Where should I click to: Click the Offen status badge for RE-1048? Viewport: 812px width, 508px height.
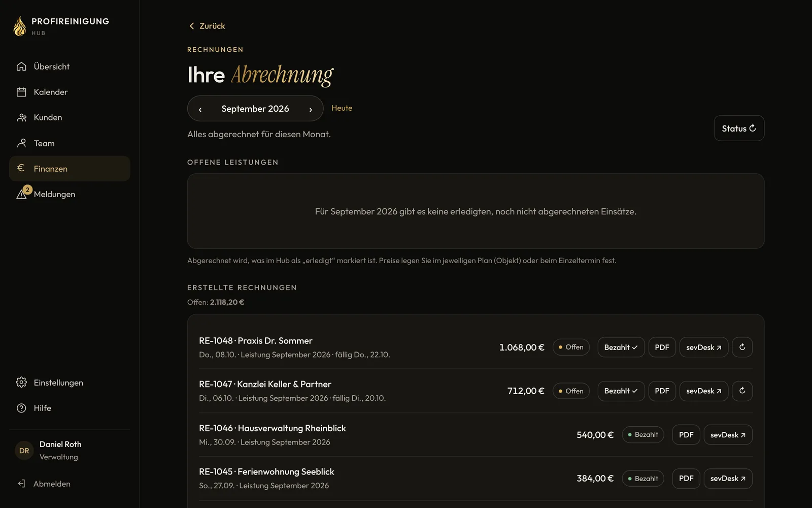coord(571,347)
